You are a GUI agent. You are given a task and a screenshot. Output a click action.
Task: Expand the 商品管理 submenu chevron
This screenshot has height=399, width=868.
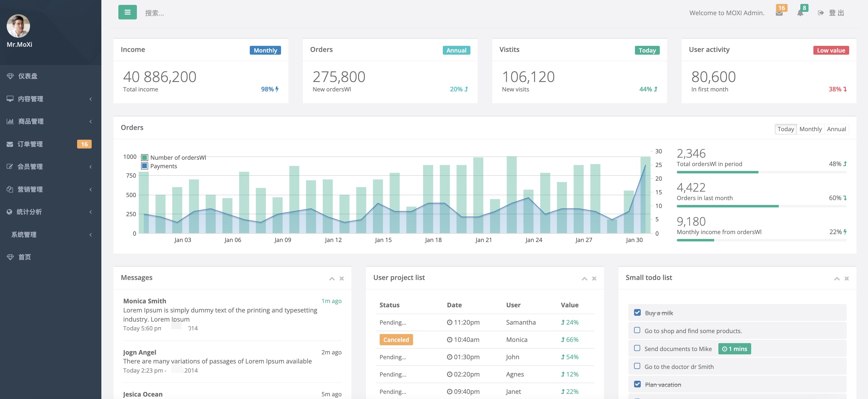[91, 121]
